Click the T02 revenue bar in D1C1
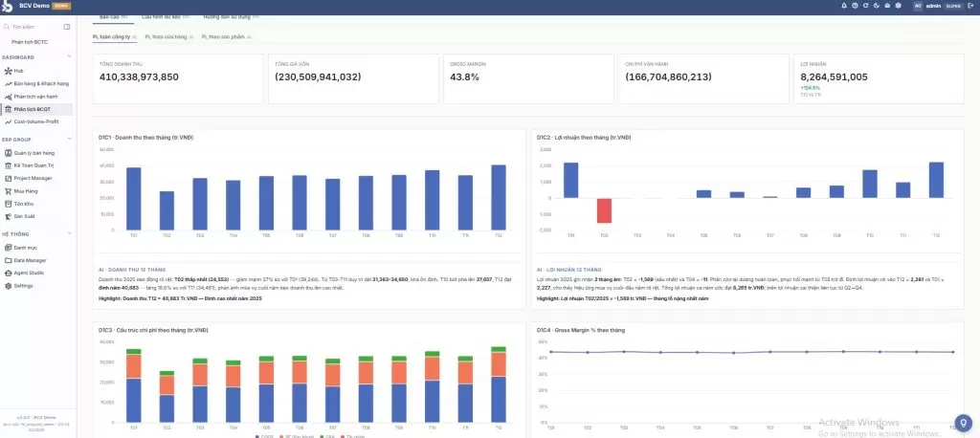The height and width of the screenshot is (438, 980). pos(167,210)
